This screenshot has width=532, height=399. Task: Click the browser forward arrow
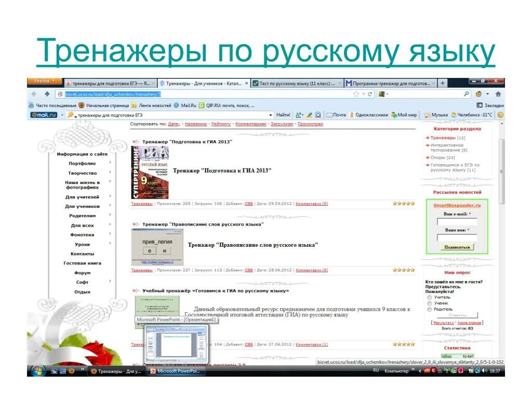pos(47,94)
